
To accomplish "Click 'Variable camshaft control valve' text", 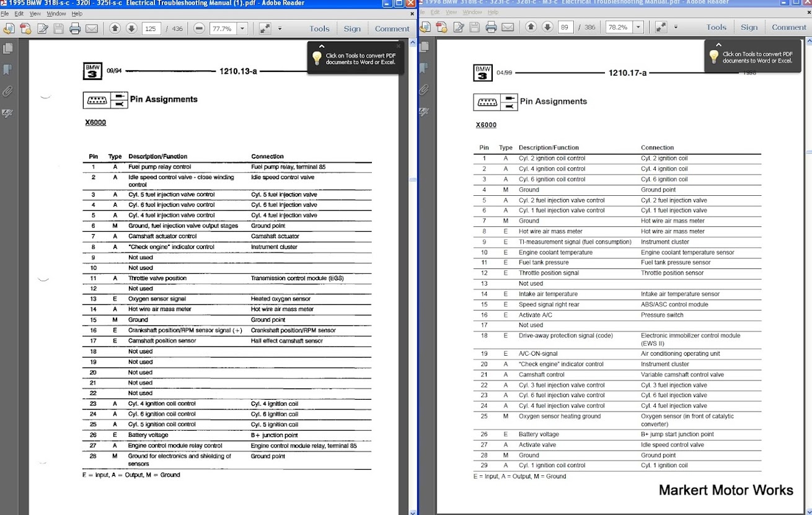I will click(x=682, y=375).
